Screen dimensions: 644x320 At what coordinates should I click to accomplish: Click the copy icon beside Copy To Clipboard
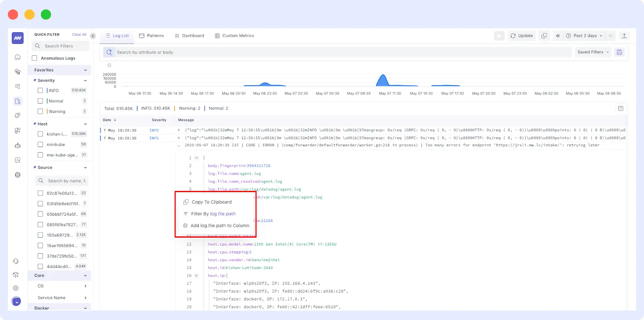click(x=186, y=202)
